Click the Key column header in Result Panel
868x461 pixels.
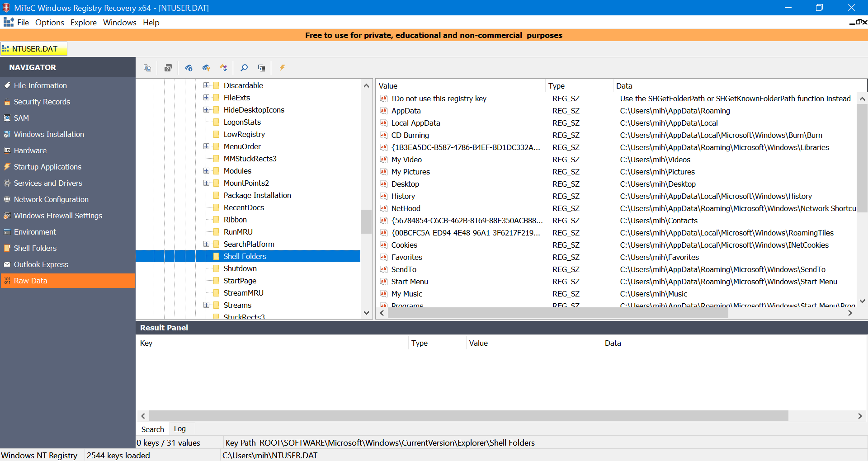pos(272,343)
